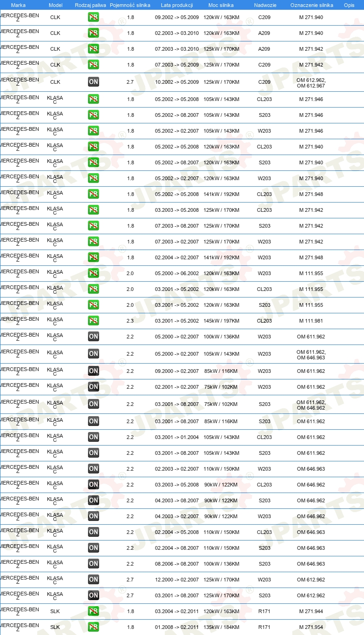Click the Model column header

click(x=55, y=5)
